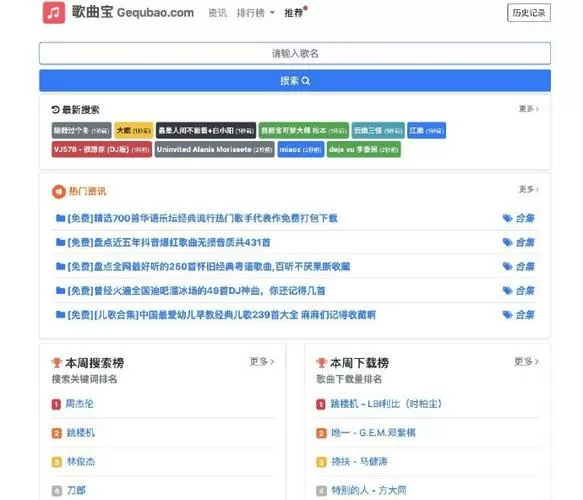Select the green 宝可梦 search tag
583x500 pixels.
tap(304, 130)
